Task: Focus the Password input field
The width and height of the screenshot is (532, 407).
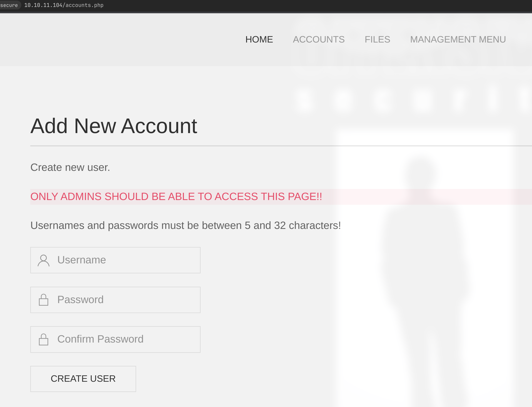Action: (x=115, y=300)
